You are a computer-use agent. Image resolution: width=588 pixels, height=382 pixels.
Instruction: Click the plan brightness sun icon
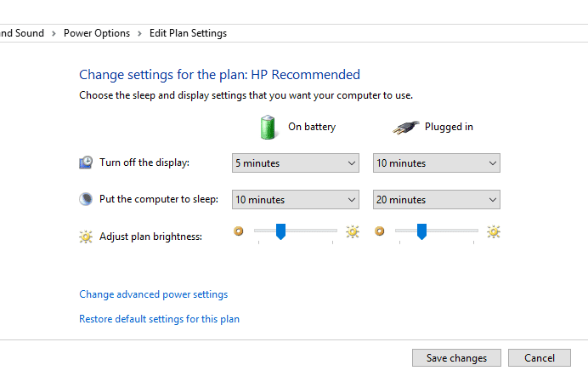(x=86, y=237)
